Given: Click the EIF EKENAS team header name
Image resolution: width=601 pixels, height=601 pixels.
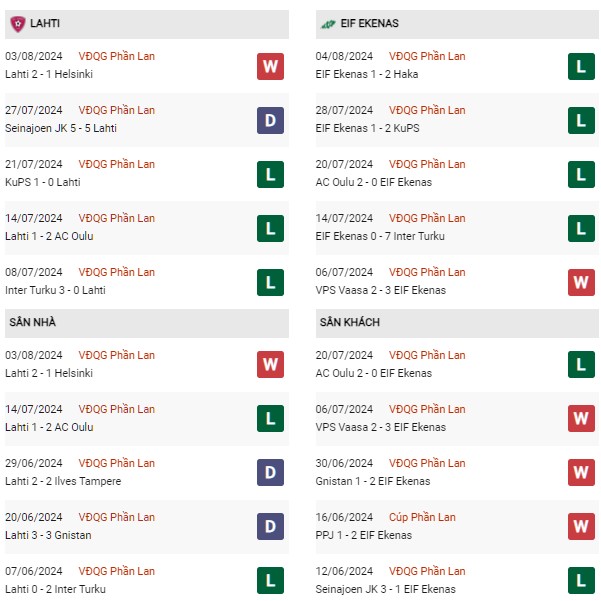Looking at the screenshot, I should [x=369, y=23].
